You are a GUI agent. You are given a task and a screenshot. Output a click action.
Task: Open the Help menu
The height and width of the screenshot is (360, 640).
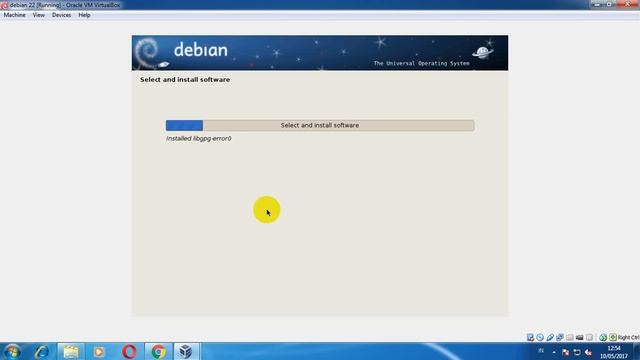(84, 15)
